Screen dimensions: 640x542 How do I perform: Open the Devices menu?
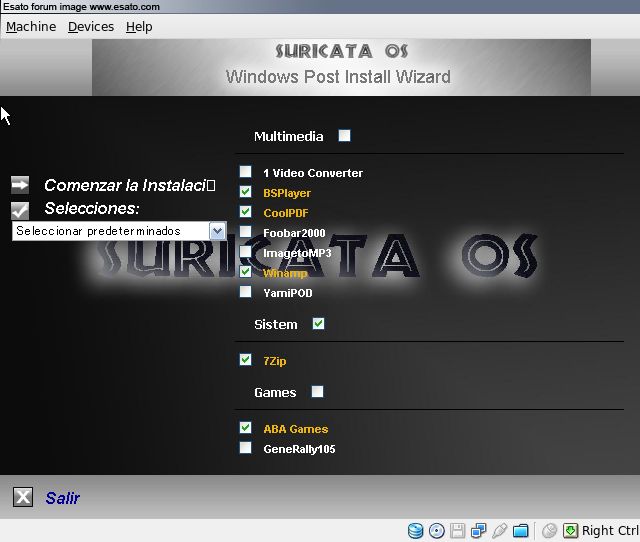tap(91, 27)
